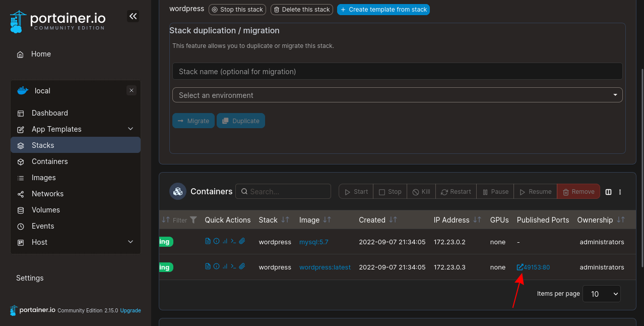Open exec console for the wordpress container
The width and height of the screenshot is (644, 326).
(233, 266)
